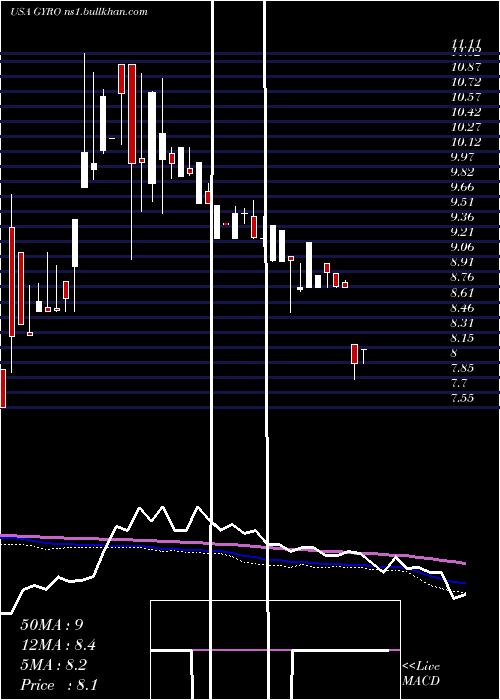This screenshot has width=500, height=700.
Task: Select the 9.51 price level label
Action: [x=463, y=202]
